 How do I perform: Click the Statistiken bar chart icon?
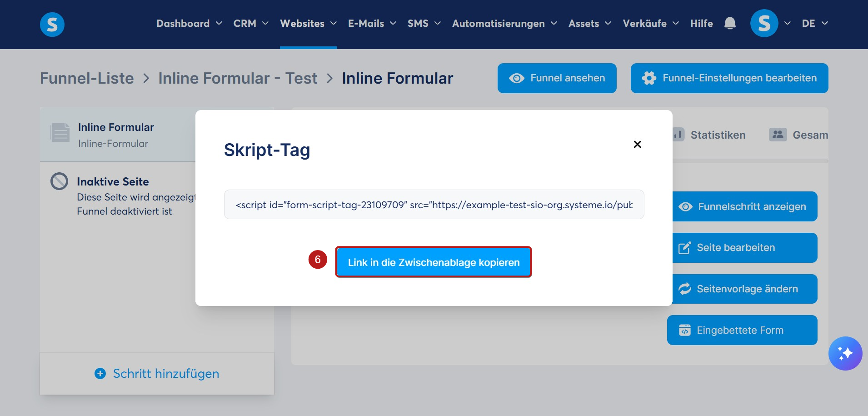(678, 135)
